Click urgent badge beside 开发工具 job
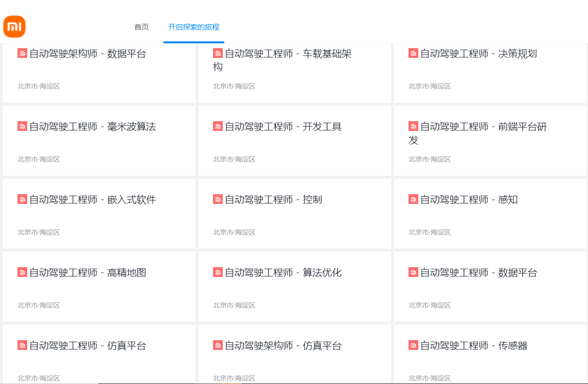Image resolution: width=588 pixels, height=384 pixels. tap(218, 127)
